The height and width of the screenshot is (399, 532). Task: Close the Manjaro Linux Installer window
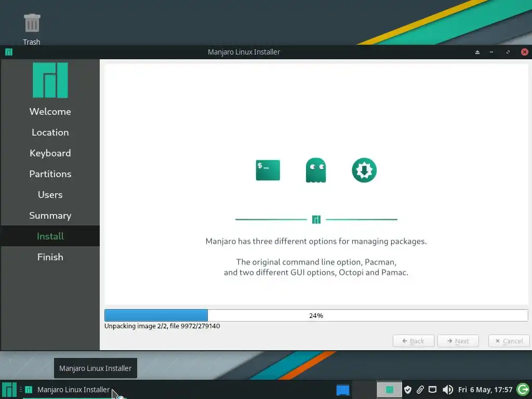tap(525, 52)
